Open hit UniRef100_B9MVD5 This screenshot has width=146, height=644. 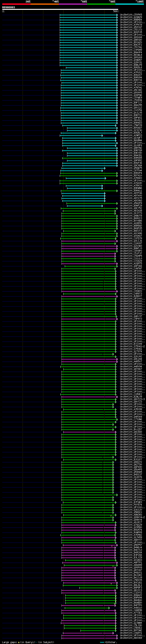point(131,158)
